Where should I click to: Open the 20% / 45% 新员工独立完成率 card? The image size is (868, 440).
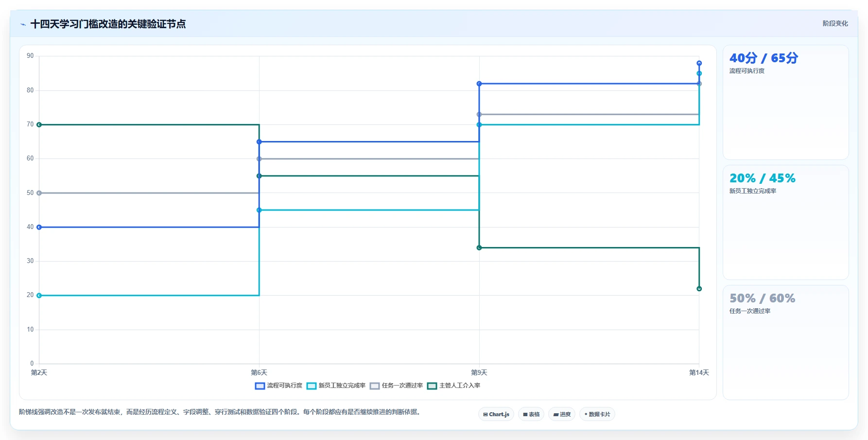[x=785, y=223]
